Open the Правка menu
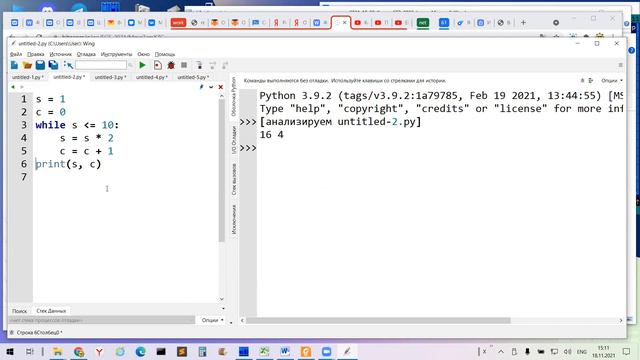The image size is (640, 360). [36, 54]
